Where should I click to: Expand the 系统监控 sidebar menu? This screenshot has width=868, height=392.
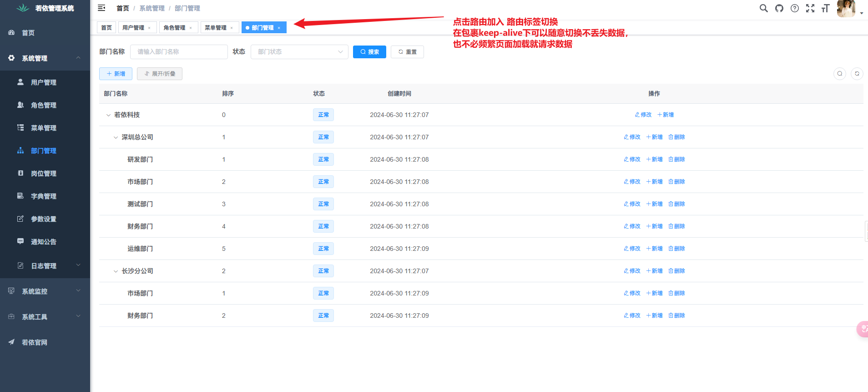point(45,291)
